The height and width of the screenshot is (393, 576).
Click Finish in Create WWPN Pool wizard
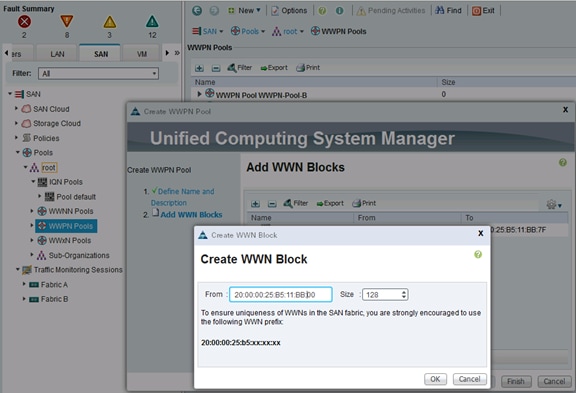[x=516, y=381]
